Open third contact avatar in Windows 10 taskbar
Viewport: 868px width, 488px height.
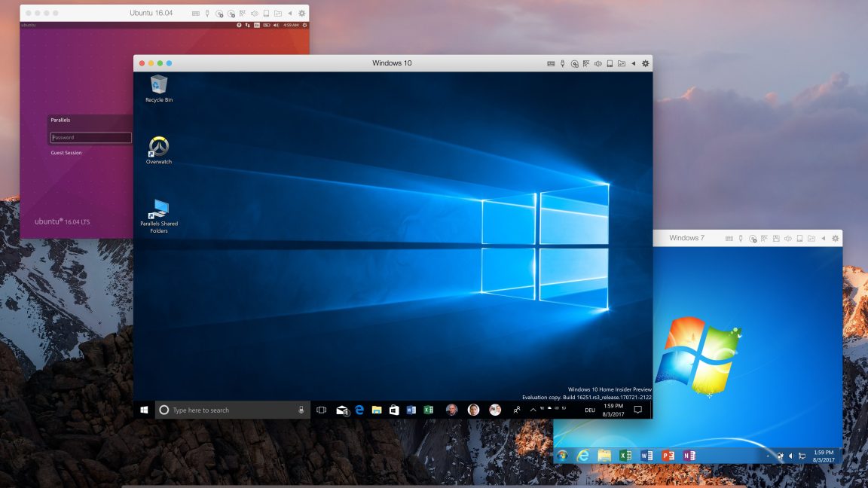point(495,410)
